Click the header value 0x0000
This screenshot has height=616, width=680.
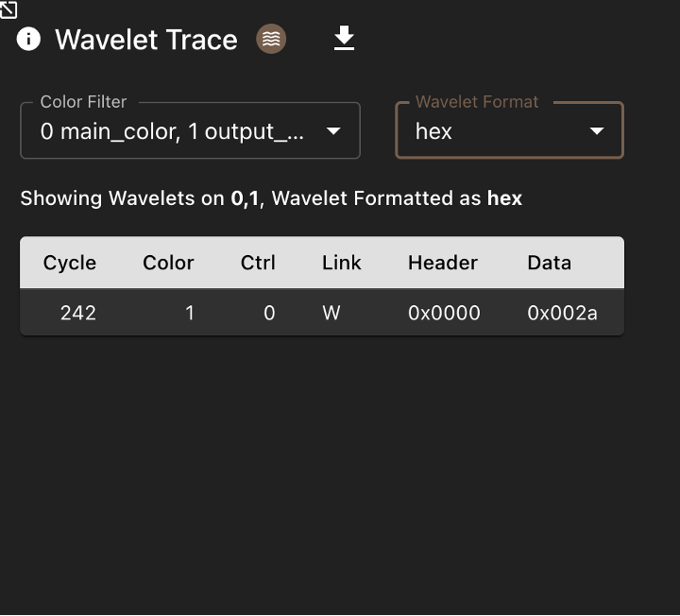pyautogui.click(x=444, y=313)
